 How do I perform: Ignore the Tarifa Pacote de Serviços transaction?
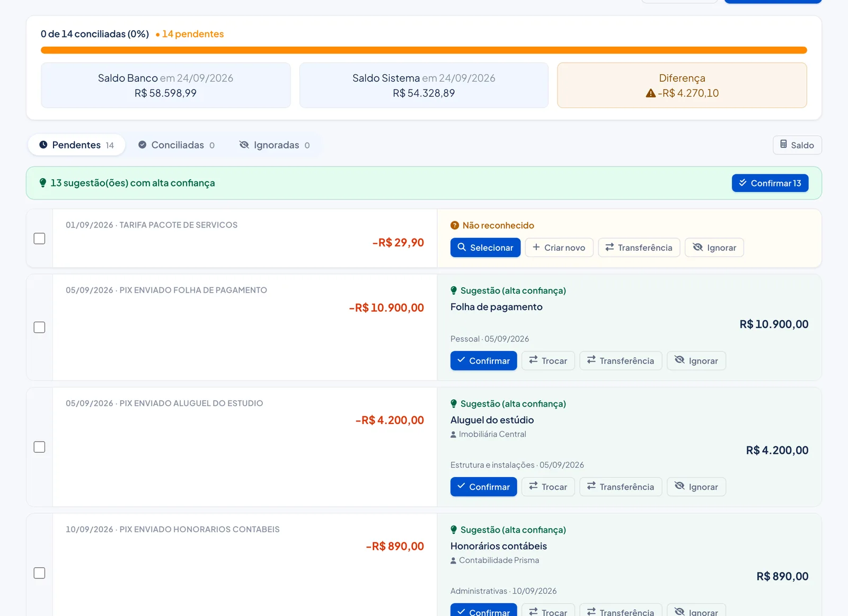pyautogui.click(x=714, y=248)
